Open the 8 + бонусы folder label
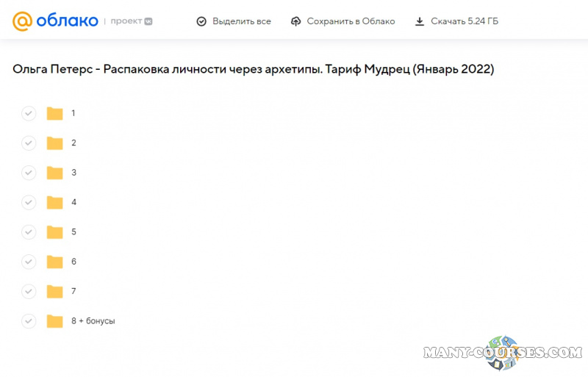 click(x=93, y=321)
